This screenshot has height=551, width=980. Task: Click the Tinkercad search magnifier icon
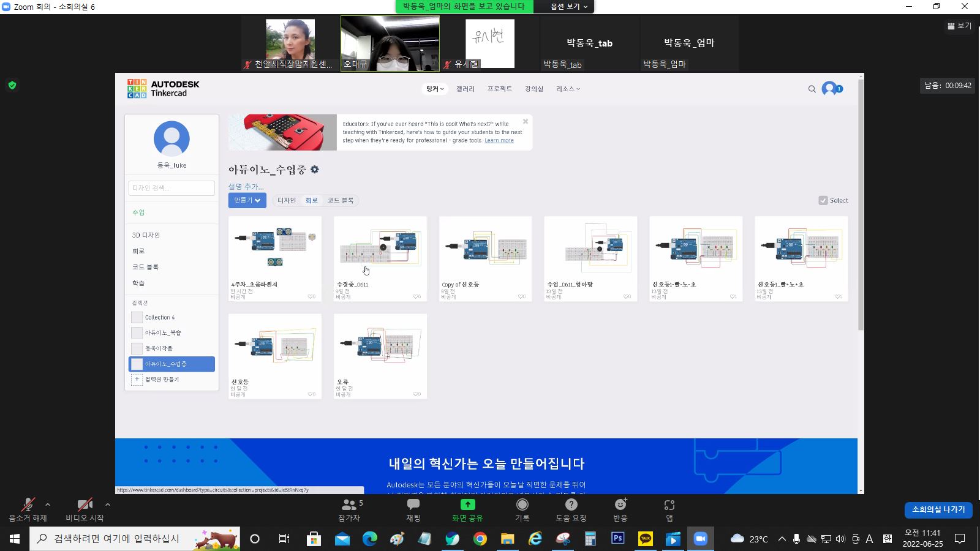click(812, 89)
